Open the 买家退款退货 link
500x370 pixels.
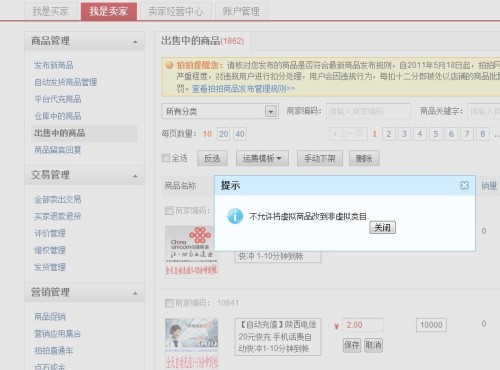click(58, 216)
